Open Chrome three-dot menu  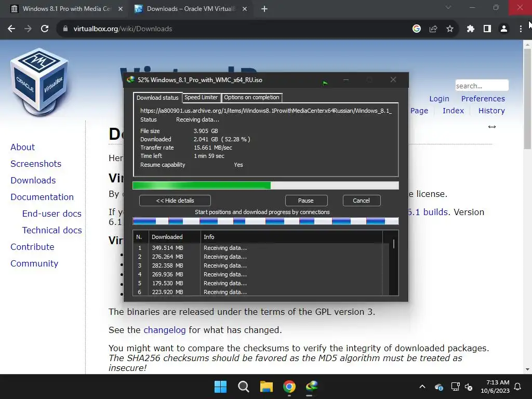pos(521,29)
